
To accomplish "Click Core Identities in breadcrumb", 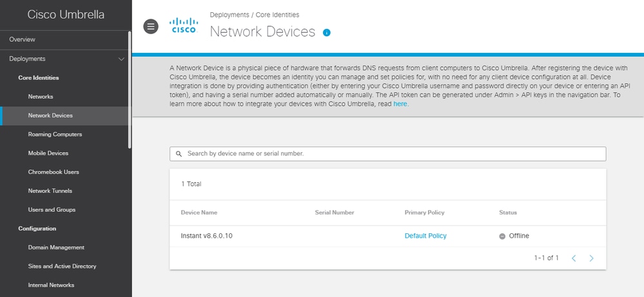I will 278,15.
